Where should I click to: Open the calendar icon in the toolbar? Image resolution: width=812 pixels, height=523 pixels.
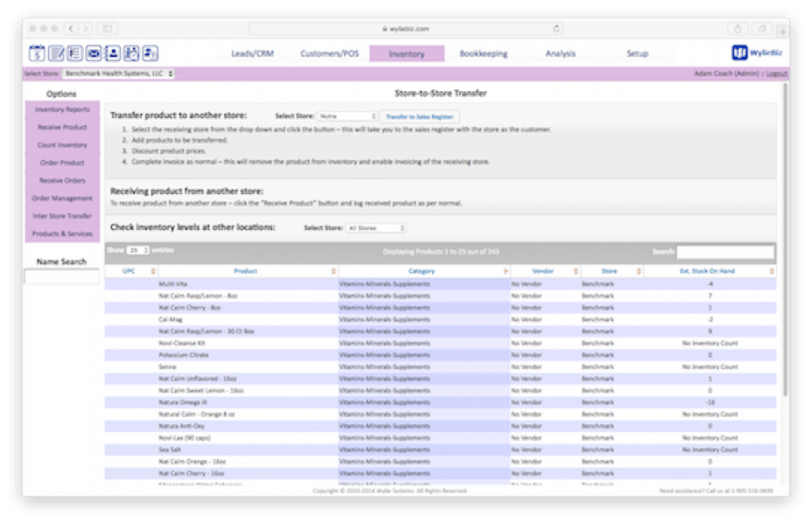point(36,54)
